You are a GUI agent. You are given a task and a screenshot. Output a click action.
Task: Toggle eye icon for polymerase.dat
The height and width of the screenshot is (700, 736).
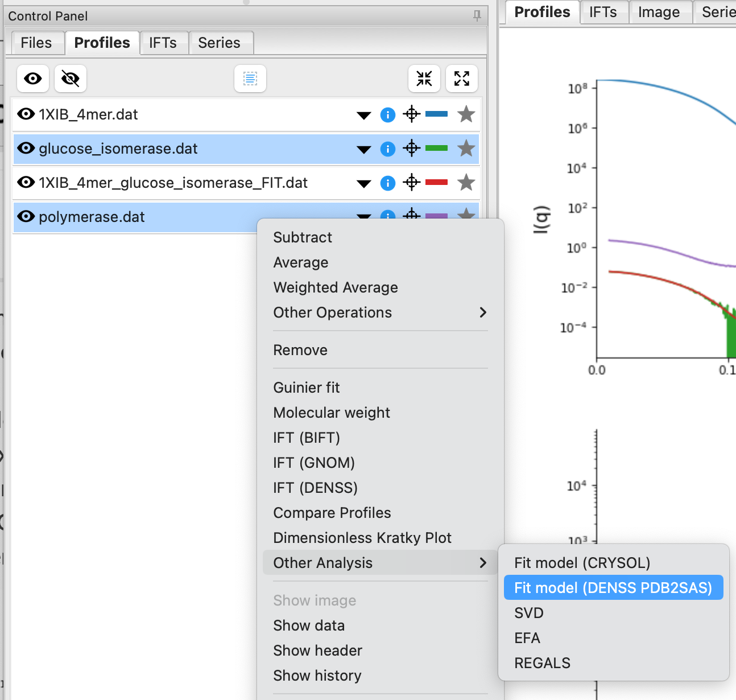[x=26, y=217]
